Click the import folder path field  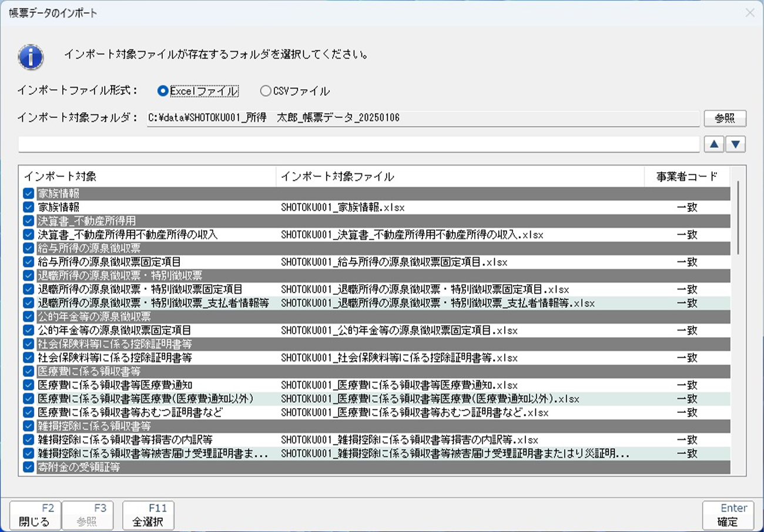tap(422, 118)
